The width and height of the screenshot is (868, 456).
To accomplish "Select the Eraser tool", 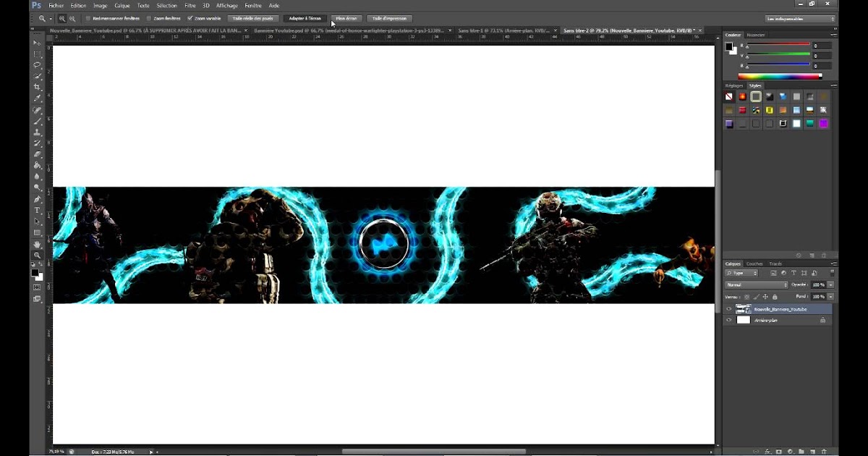I will tap(38, 154).
